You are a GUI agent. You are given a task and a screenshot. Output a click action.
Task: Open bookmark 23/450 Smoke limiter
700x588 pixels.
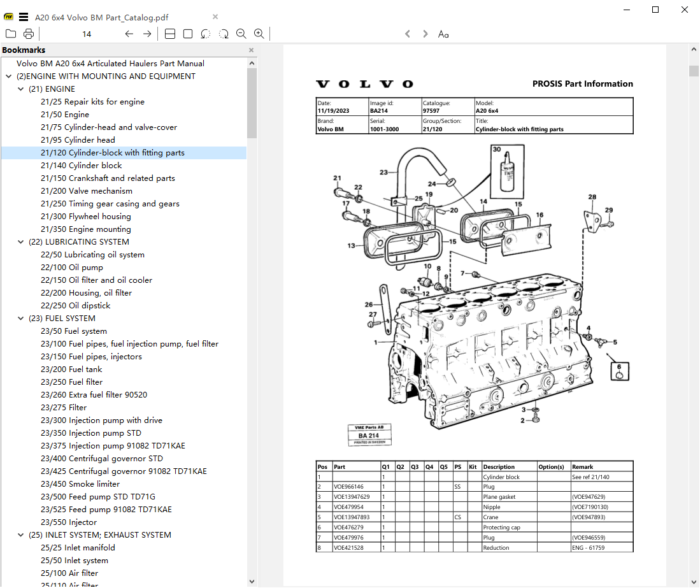tap(80, 484)
